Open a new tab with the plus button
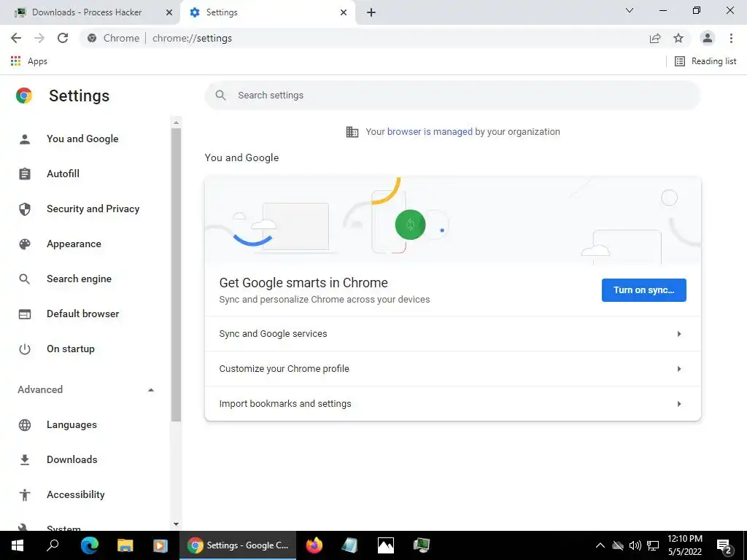747x560 pixels. pyautogui.click(x=371, y=12)
